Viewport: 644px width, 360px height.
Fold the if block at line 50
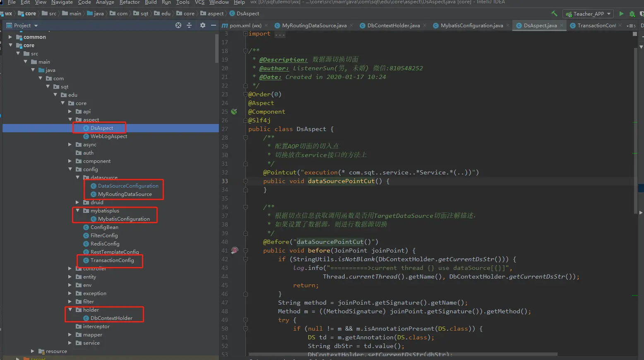pyautogui.click(x=245, y=329)
